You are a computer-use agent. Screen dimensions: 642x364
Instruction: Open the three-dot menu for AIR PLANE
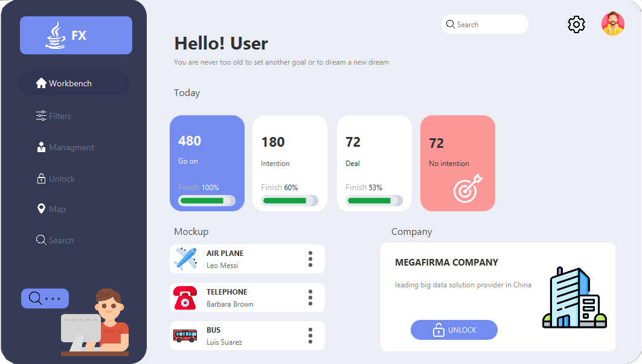(310, 258)
